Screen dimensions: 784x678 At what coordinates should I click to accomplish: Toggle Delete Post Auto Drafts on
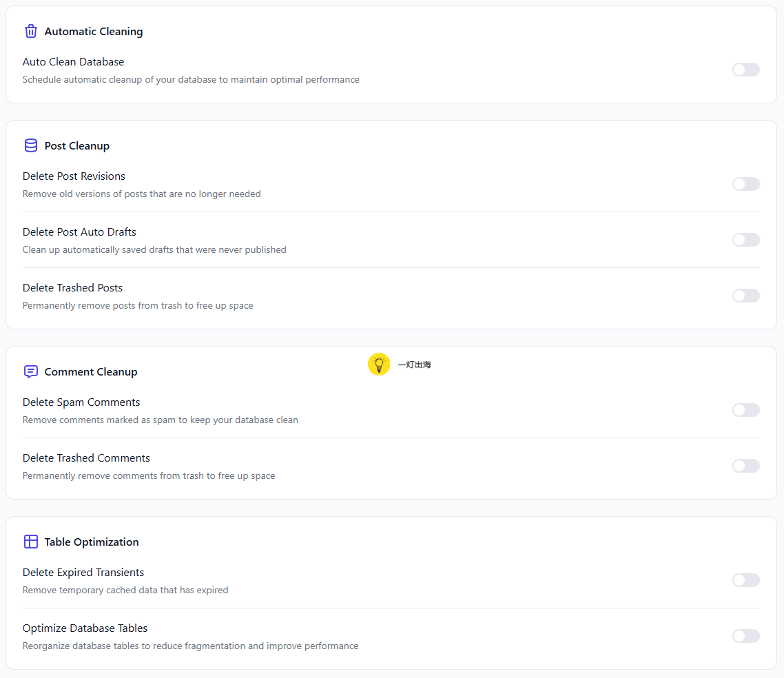point(746,240)
